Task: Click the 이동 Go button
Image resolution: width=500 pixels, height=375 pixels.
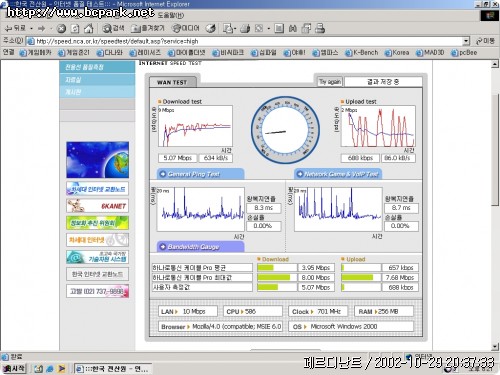Action: point(485,41)
